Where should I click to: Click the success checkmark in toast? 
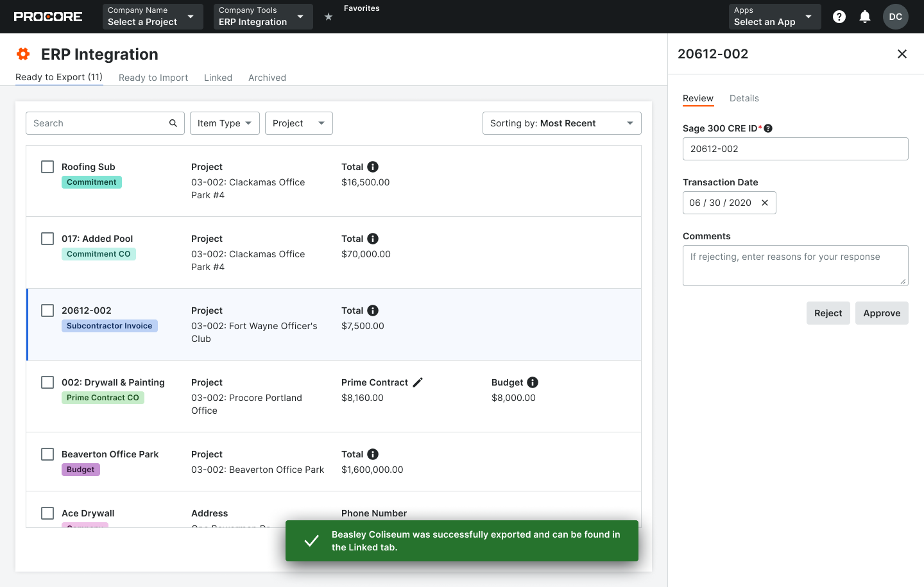(x=311, y=541)
